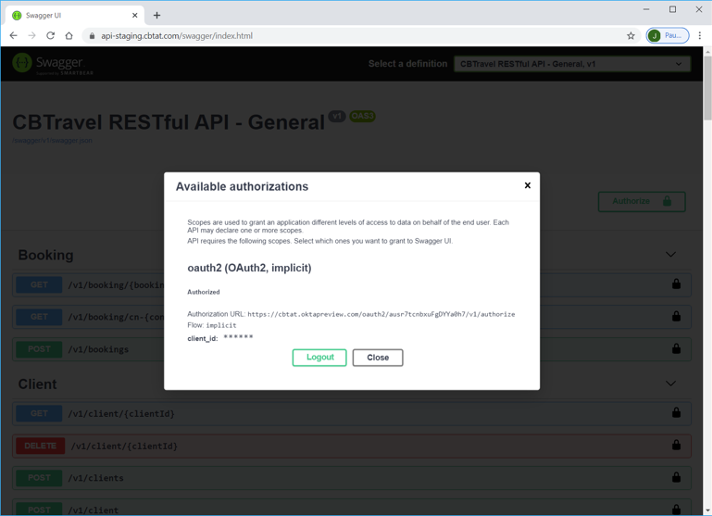The height and width of the screenshot is (516, 712).
Task: Reload the Swagger page
Action: click(x=50, y=35)
